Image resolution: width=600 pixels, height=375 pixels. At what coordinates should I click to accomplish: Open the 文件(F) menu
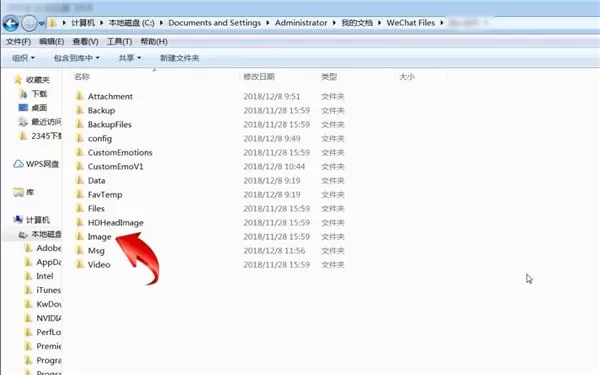tap(18, 41)
